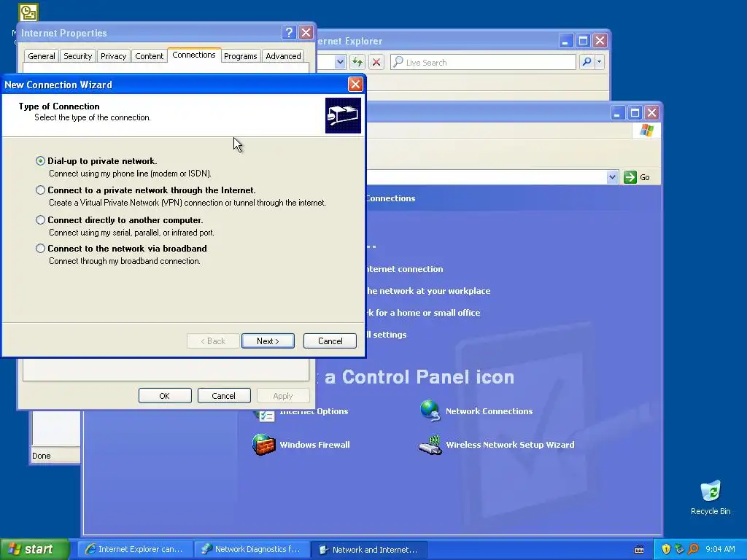747x560 pixels.
Task: Open the Wireless Network Setup Wizard icon
Action: (430, 446)
